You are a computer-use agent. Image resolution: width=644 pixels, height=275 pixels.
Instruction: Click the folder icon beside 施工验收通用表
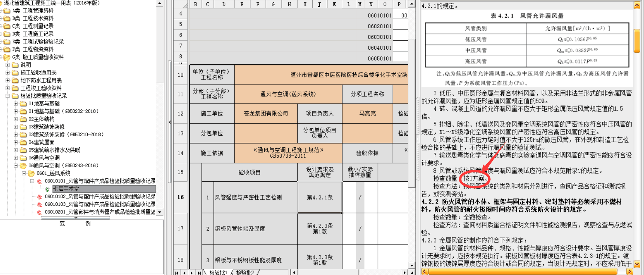tap(15, 73)
